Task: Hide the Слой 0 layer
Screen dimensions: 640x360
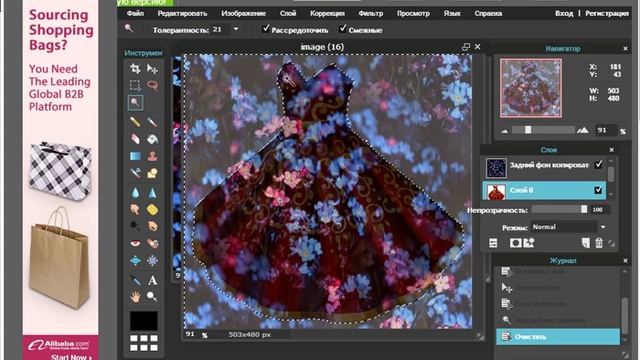Action: [x=598, y=190]
